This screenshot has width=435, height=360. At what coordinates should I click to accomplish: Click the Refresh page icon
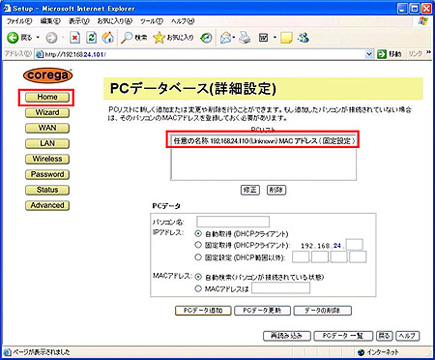point(91,38)
